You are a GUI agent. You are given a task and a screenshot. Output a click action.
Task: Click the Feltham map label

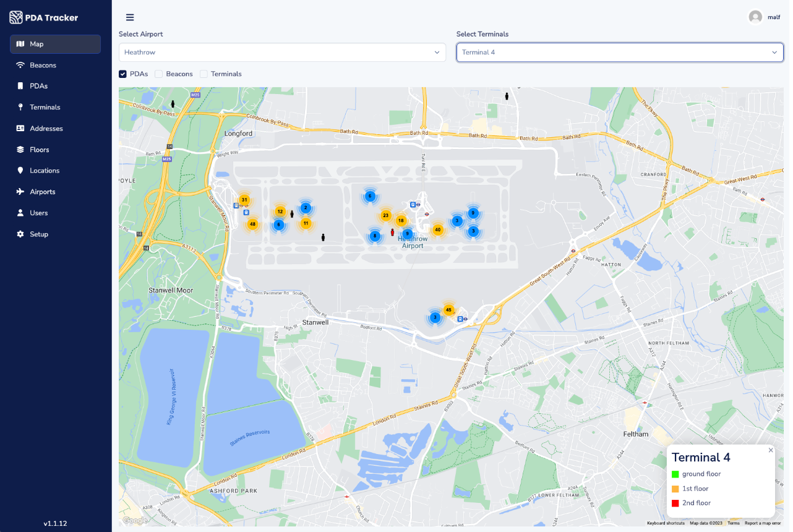[x=636, y=434]
